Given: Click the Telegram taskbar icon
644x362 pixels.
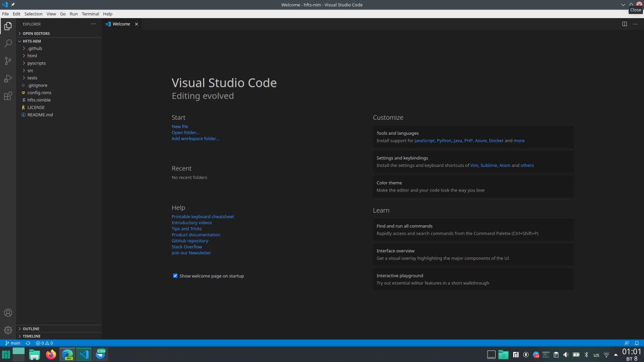Looking at the screenshot, I should (101, 354).
